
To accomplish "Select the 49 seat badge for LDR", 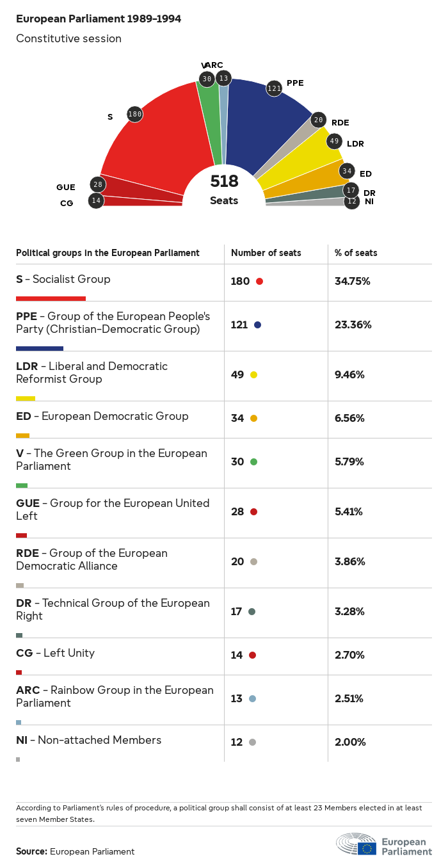I will click(x=334, y=141).
